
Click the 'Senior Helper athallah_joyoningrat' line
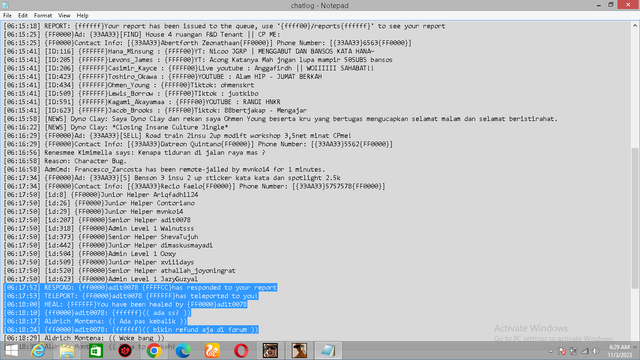(120, 271)
